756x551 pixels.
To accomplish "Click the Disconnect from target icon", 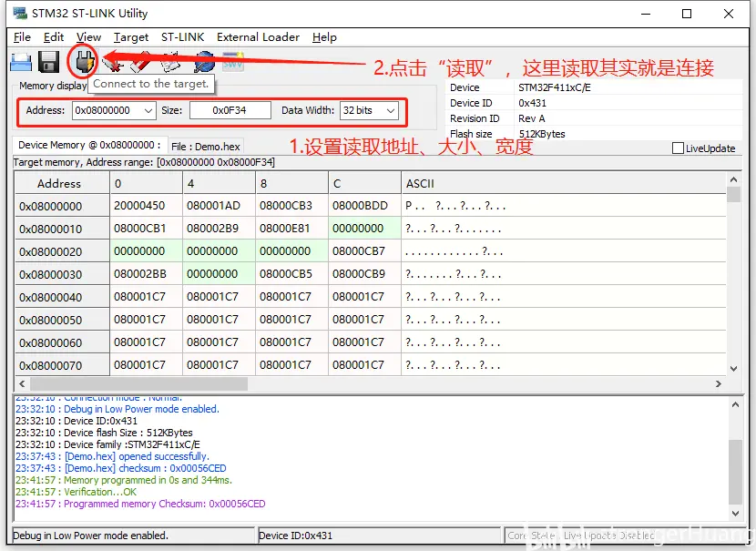I will (x=113, y=62).
